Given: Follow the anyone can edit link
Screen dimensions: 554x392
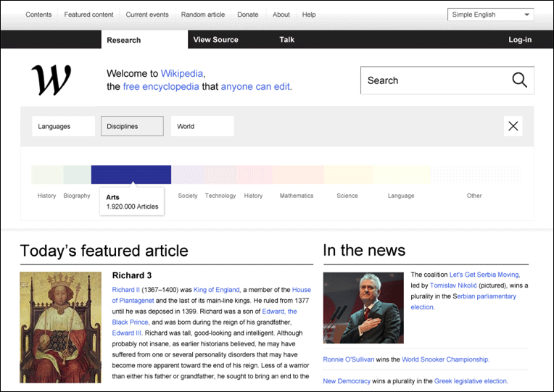Looking at the screenshot, I should pyautogui.click(x=255, y=86).
